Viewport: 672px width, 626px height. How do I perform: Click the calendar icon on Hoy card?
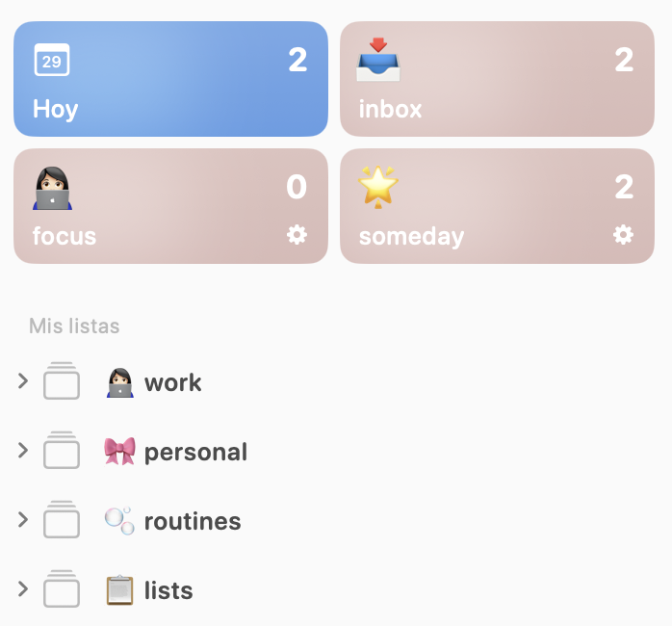click(52, 61)
